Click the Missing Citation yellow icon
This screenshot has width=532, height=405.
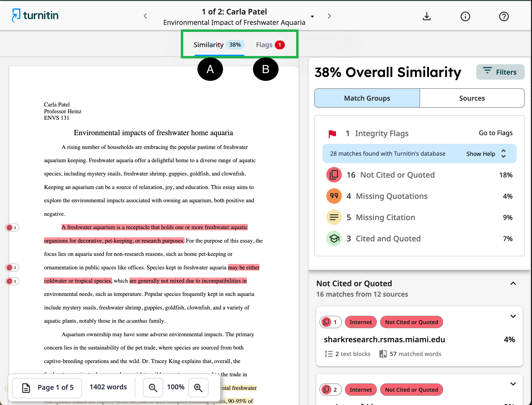pyautogui.click(x=334, y=217)
